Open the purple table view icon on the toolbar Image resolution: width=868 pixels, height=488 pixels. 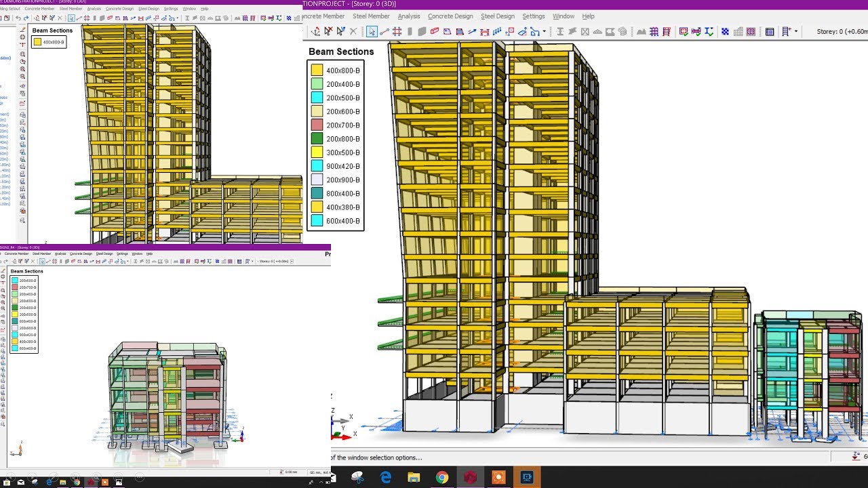pos(770,31)
